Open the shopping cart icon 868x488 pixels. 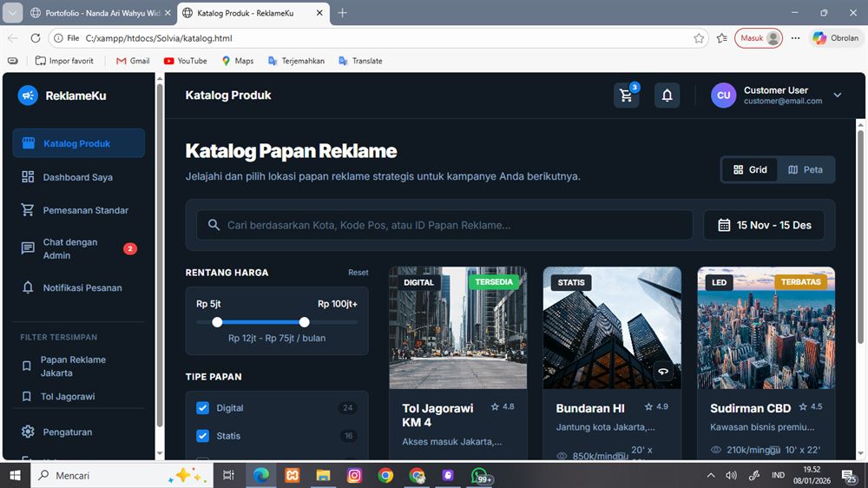click(626, 96)
